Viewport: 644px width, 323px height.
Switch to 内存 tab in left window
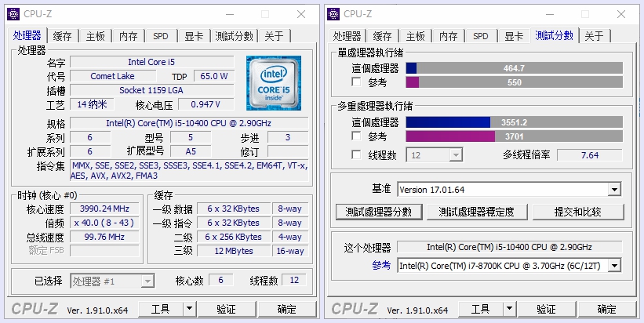[128, 36]
